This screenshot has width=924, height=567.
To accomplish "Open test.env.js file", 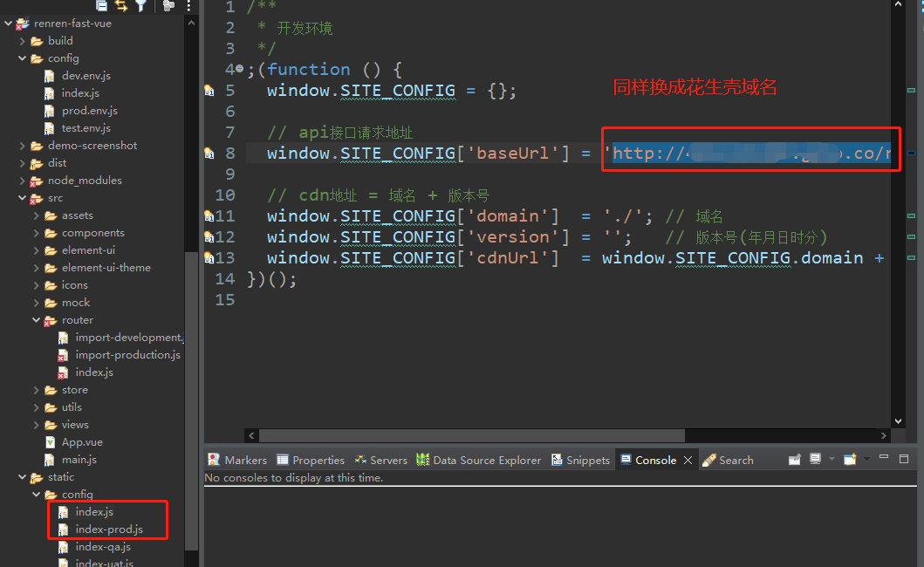I will pos(86,128).
